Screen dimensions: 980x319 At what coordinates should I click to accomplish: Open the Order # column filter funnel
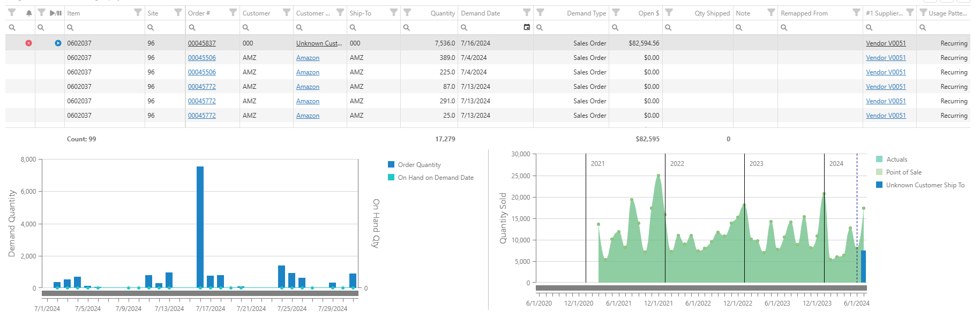(233, 13)
